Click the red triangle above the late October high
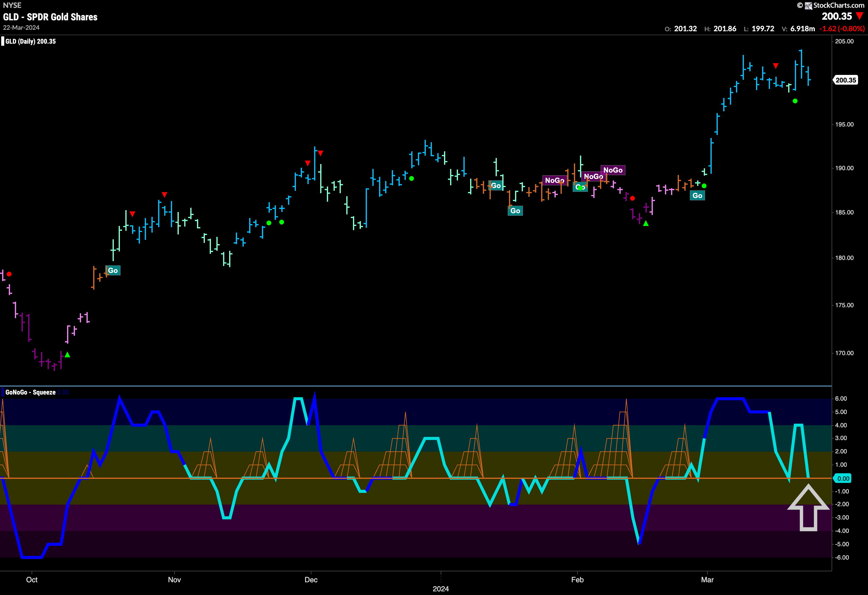868x595 pixels. click(164, 195)
